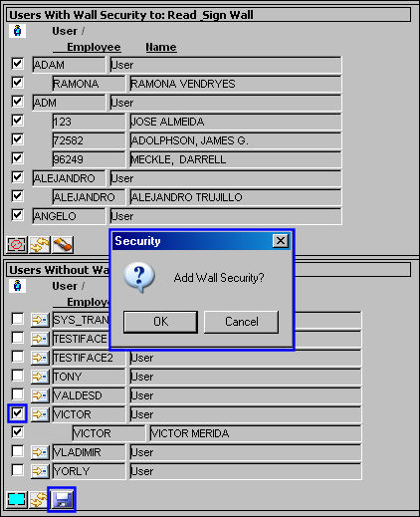Uncheck the MECKLE, DARRELL checkbox
The width and height of the screenshot is (420, 517).
point(17,158)
